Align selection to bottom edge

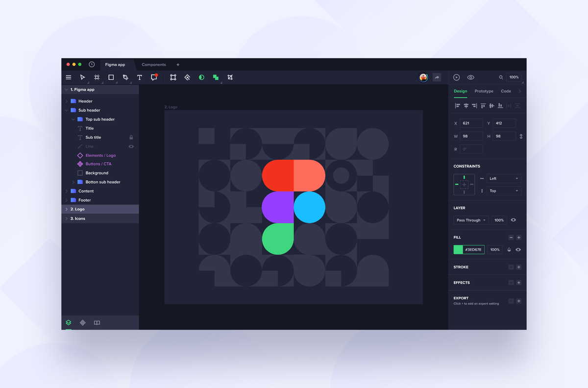pyautogui.click(x=500, y=106)
